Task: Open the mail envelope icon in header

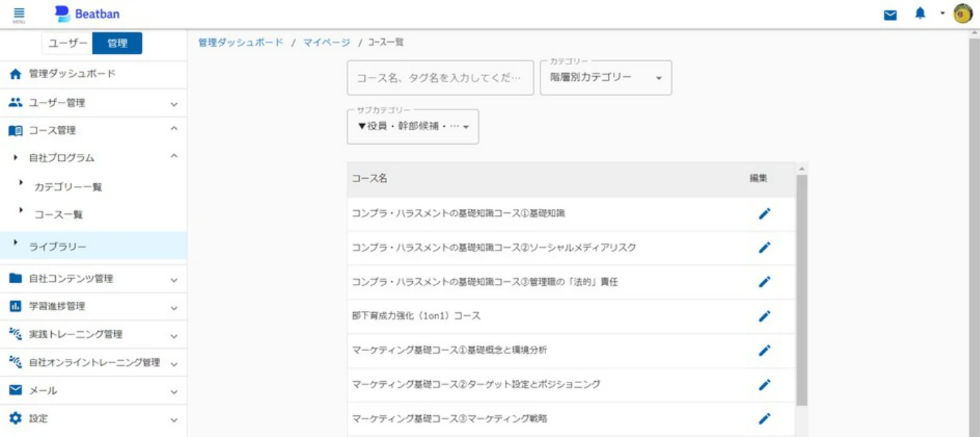Action: pyautogui.click(x=890, y=14)
